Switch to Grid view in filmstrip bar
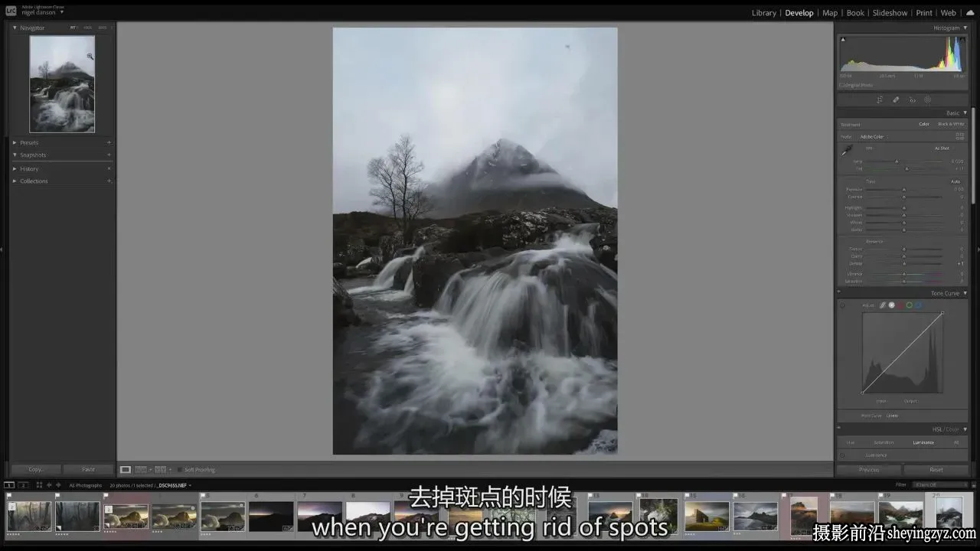Viewport: 980px width, 551px height. pyautogui.click(x=39, y=484)
